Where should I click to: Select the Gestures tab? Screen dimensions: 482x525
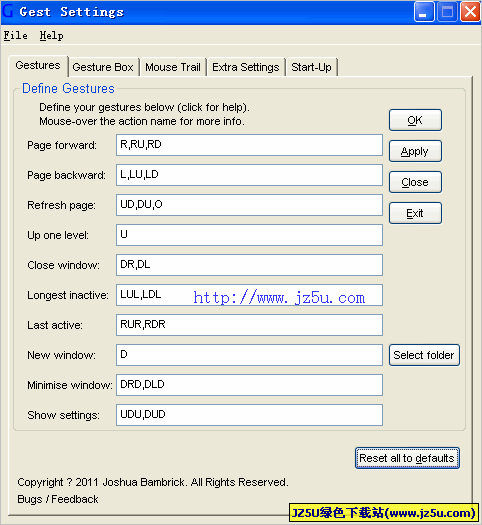tap(38, 65)
